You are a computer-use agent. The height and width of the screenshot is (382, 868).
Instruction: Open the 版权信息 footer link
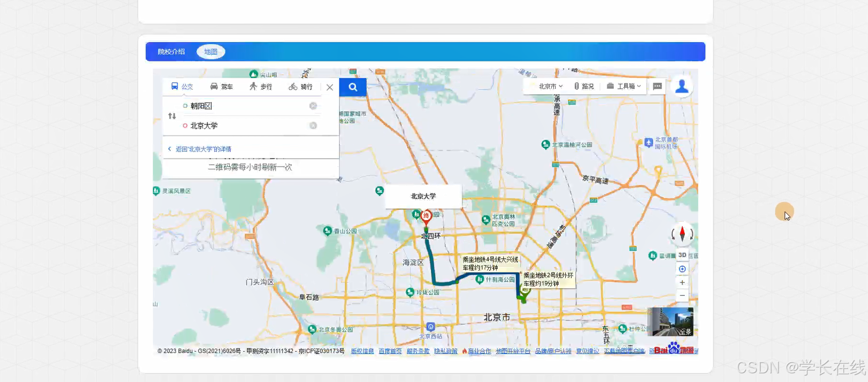click(x=362, y=351)
